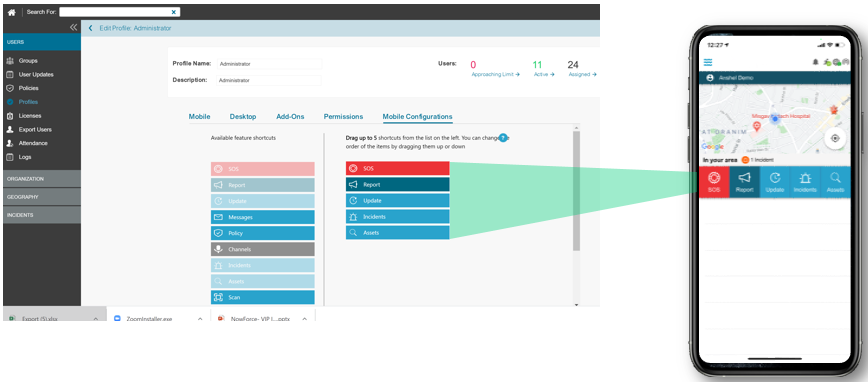Open the Assigned users link
The width and height of the screenshot is (868, 382).
(x=582, y=74)
